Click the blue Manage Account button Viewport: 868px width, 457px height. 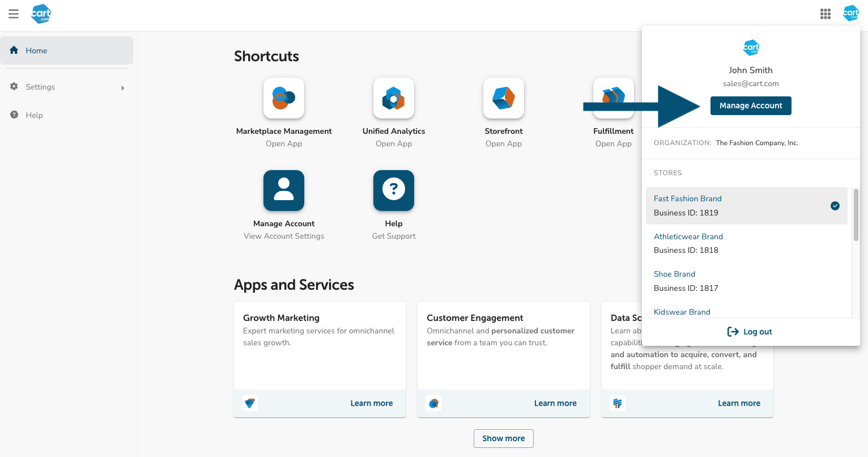click(751, 105)
